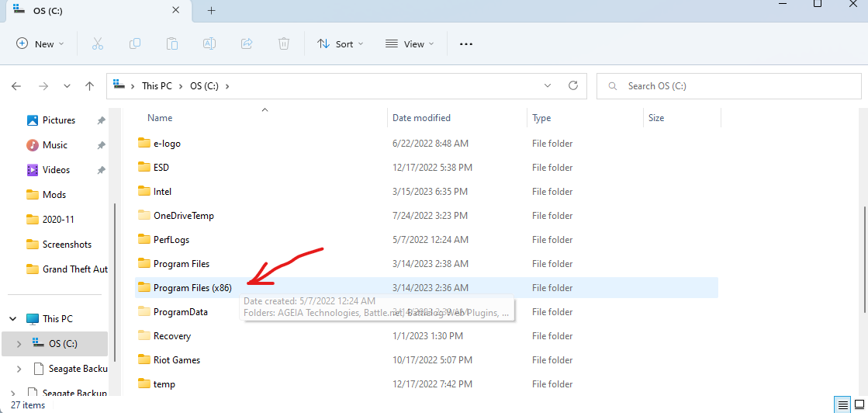Image resolution: width=868 pixels, height=413 pixels.
Task: Close the OS (C:) tab
Action: click(x=175, y=10)
